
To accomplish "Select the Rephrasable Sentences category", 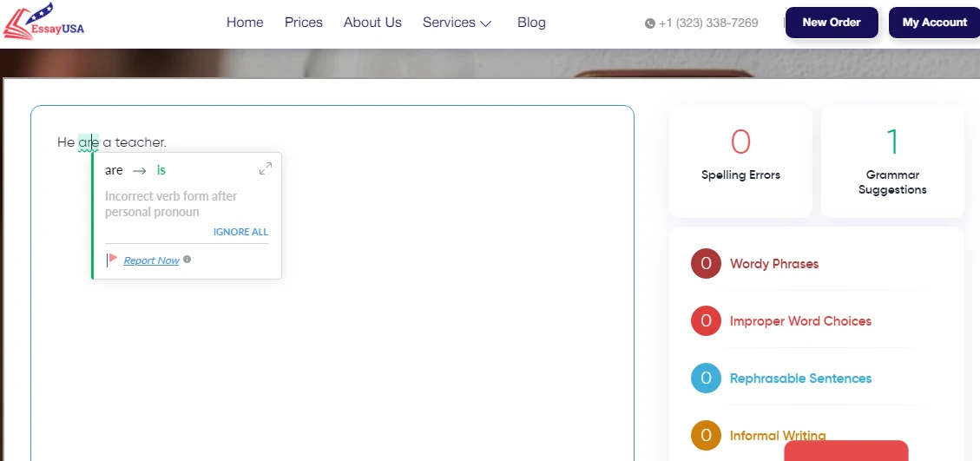I will [800, 379].
